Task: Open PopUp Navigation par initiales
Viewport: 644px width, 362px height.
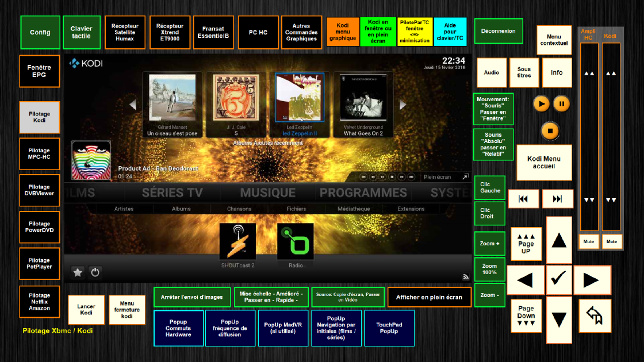Action: [336, 328]
